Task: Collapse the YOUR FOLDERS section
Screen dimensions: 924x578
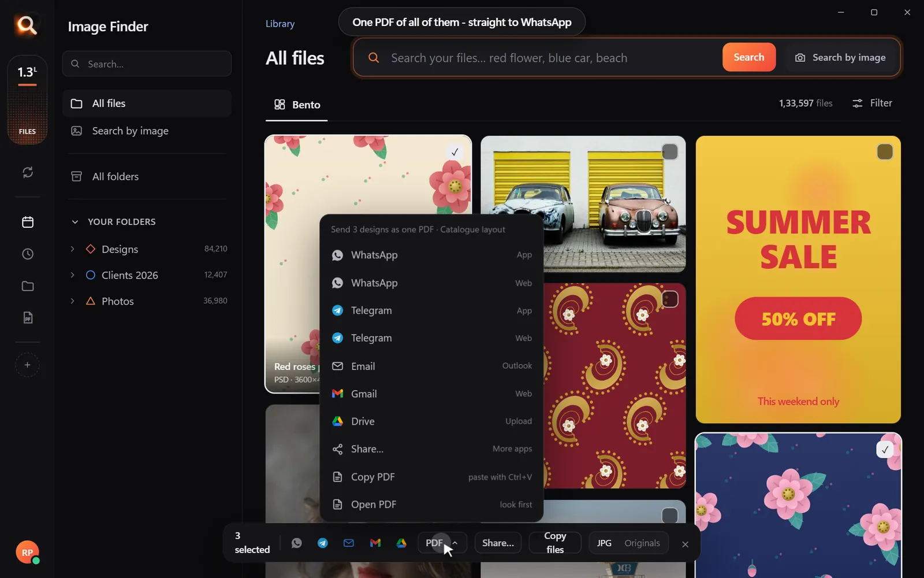Action: pyautogui.click(x=74, y=222)
